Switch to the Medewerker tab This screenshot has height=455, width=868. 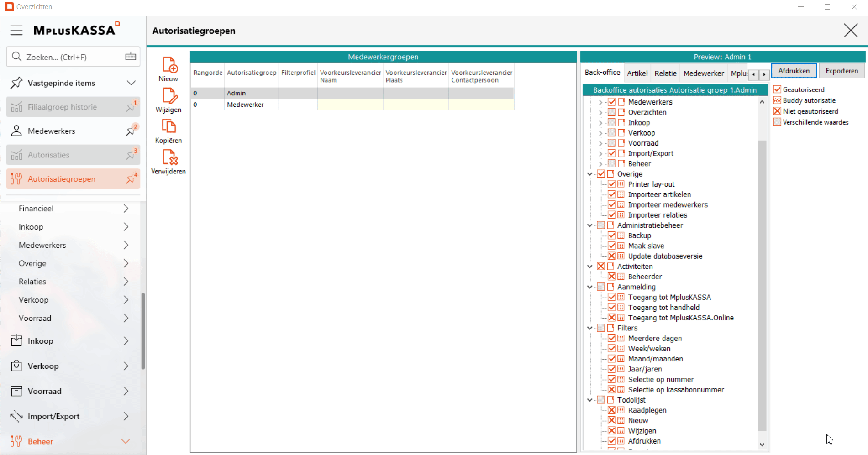704,73
